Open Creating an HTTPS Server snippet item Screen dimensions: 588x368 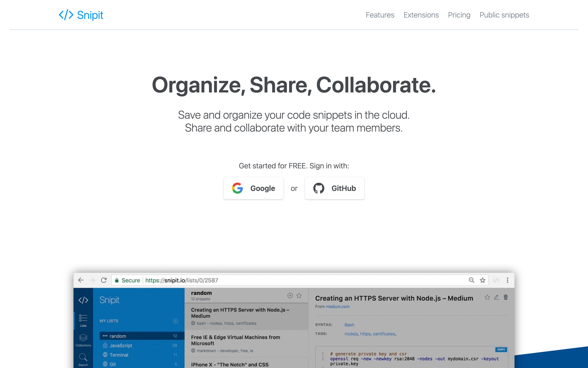[x=246, y=316]
